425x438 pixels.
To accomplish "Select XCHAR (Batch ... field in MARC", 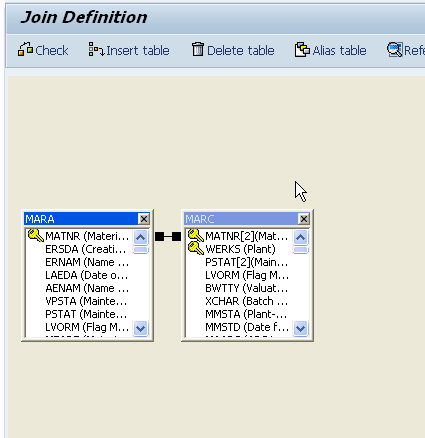I will [x=246, y=301].
